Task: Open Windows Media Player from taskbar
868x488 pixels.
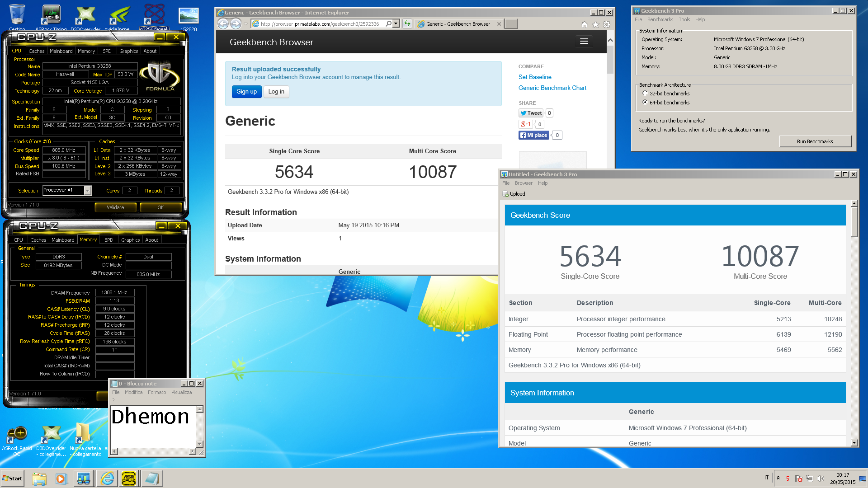Action: click(61, 479)
